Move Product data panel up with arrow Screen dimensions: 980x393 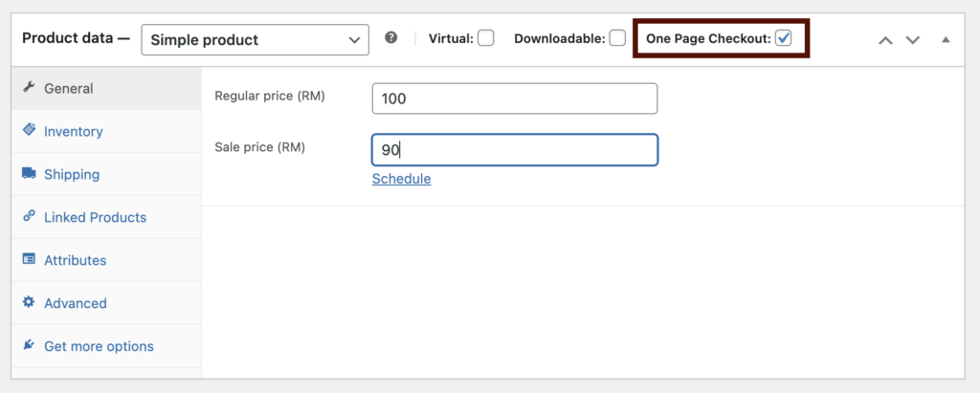click(885, 40)
